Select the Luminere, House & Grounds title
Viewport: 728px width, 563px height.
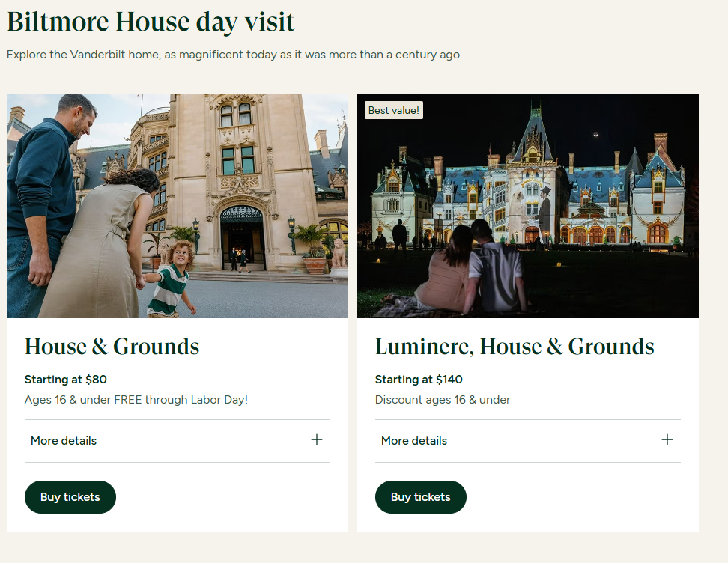tap(515, 347)
